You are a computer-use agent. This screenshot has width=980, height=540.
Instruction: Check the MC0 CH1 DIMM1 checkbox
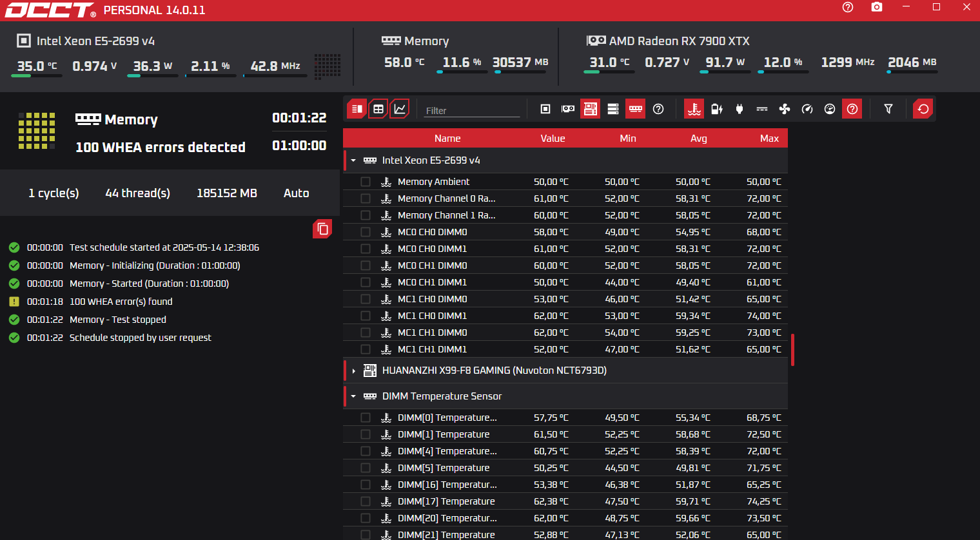366,282
